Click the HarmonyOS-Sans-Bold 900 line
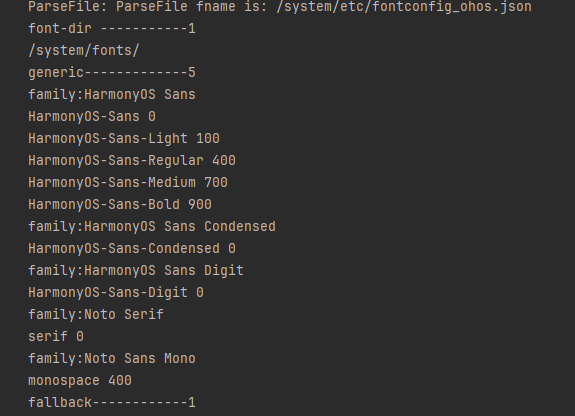Screen dimensions: 575x416 (x=120, y=205)
